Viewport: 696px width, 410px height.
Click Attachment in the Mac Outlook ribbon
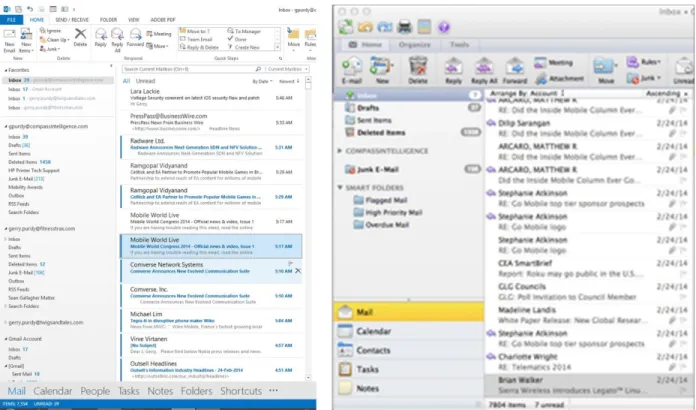coord(559,79)
